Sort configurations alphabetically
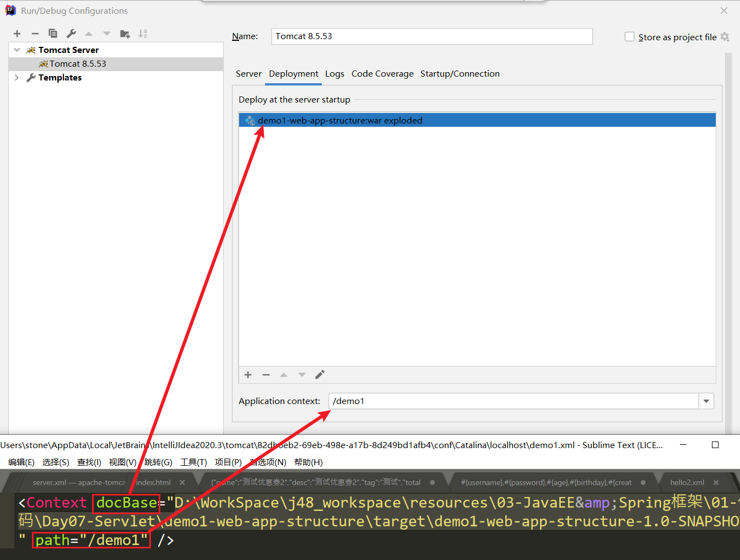Image resolution: width=740 pixels, height=560 pixels. click(143, 34)
